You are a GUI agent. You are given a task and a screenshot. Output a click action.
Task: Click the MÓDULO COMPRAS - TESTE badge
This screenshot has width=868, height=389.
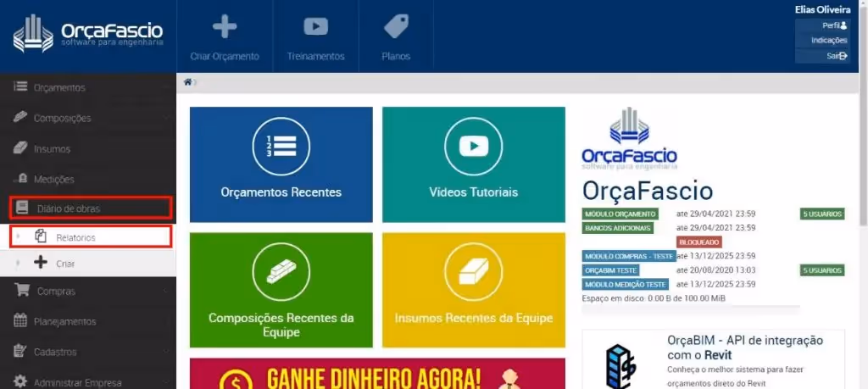(x=629, y=256)
